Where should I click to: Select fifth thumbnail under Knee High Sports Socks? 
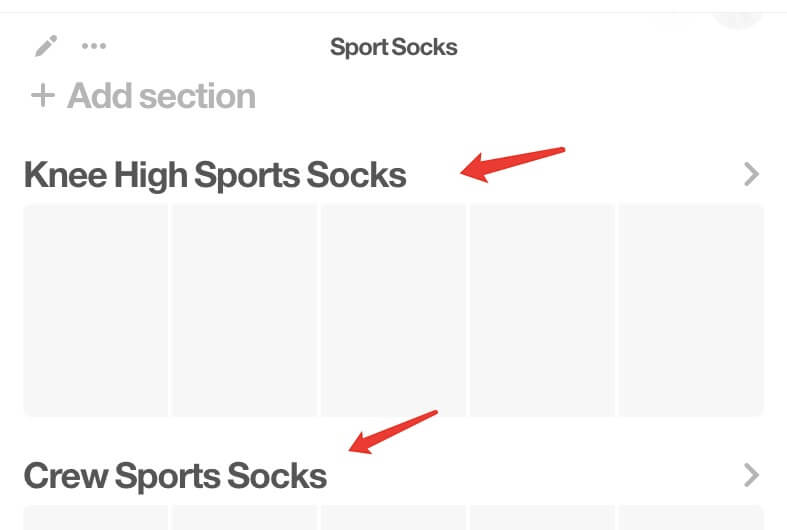[x=691, y=310]
